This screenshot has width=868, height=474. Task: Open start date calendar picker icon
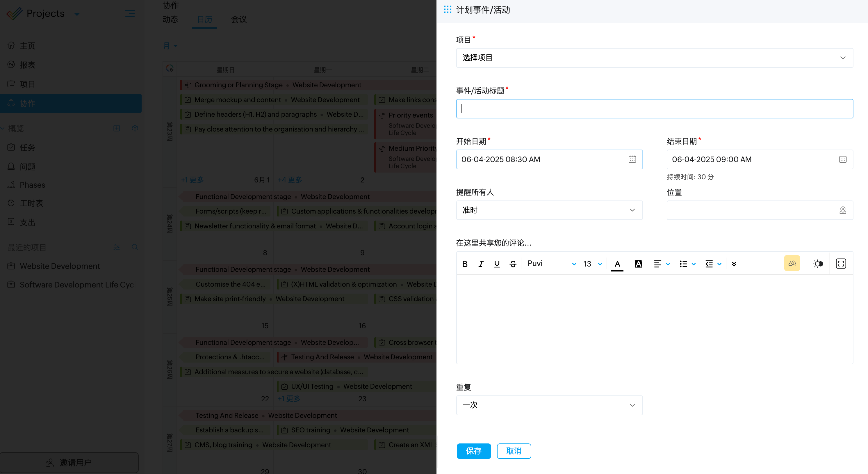click(632, 159)
